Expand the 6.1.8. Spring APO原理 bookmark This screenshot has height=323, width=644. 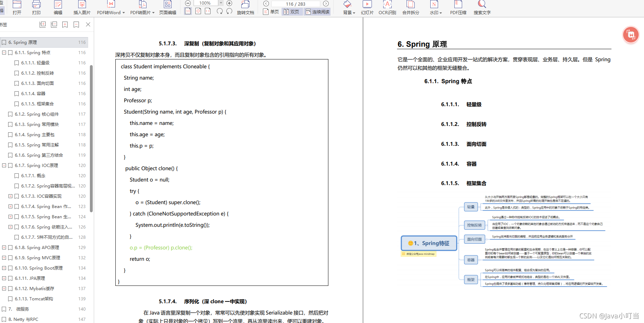[4, 247]
